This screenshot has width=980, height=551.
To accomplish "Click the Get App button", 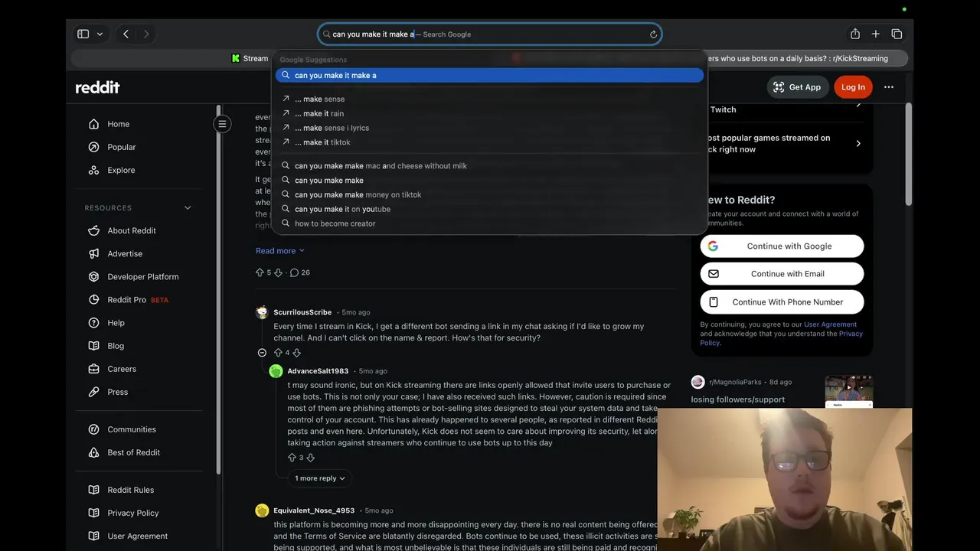I will pyautogui.click(x=797, y=87).
